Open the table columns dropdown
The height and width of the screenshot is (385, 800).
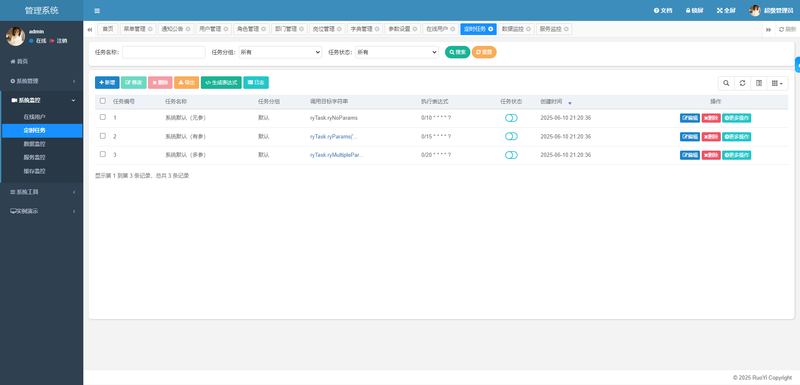click(778, 83)
